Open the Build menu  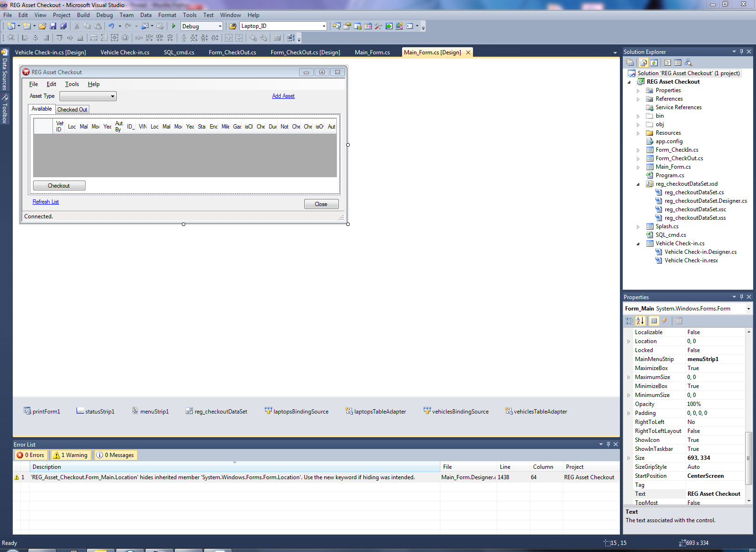(x=83, y=15)
